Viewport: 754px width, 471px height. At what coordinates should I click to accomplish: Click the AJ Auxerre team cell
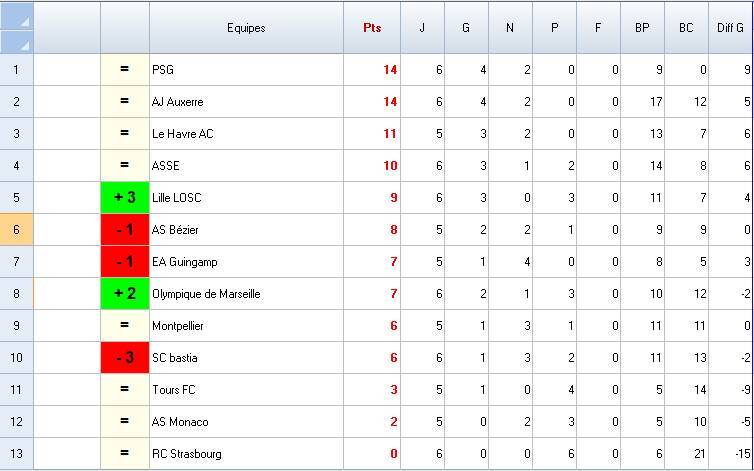[246, 102]
